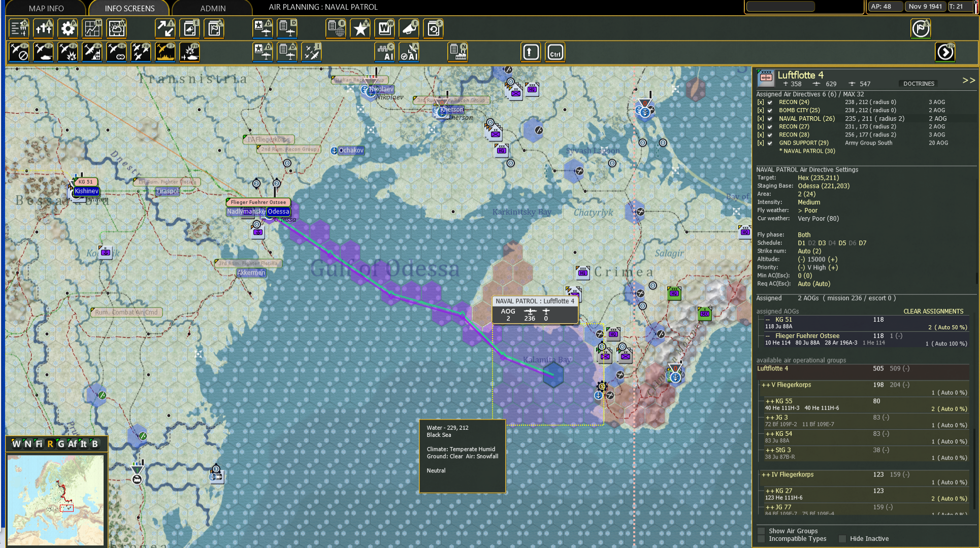Click the DOCTRINES button
The image size is (980, 548).
(x=919, y=84)
